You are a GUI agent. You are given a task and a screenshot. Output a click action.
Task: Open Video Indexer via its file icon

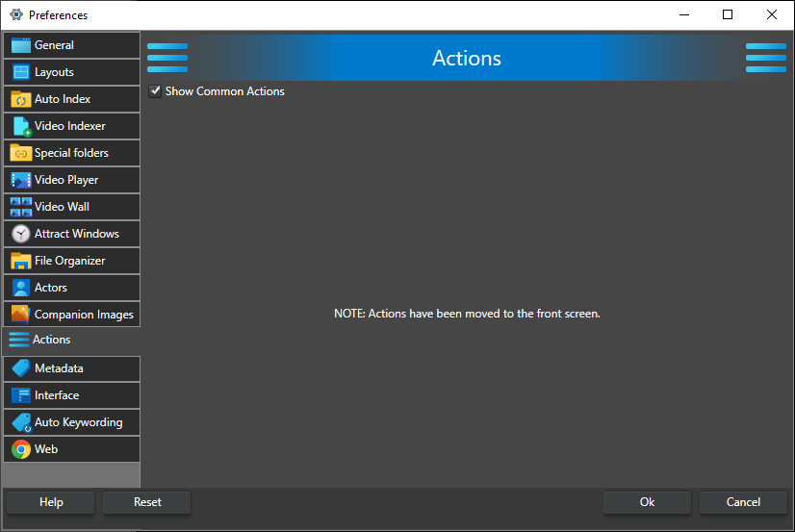20,126
